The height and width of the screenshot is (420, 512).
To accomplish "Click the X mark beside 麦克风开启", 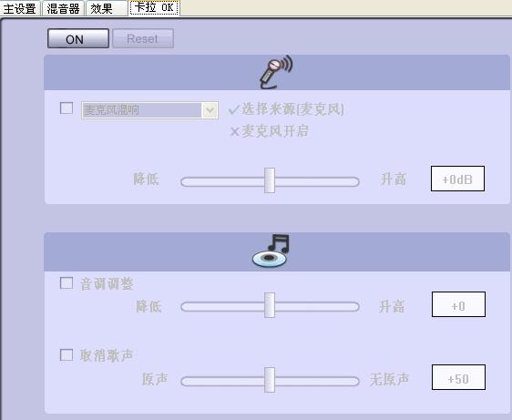I will pos(234,132).
